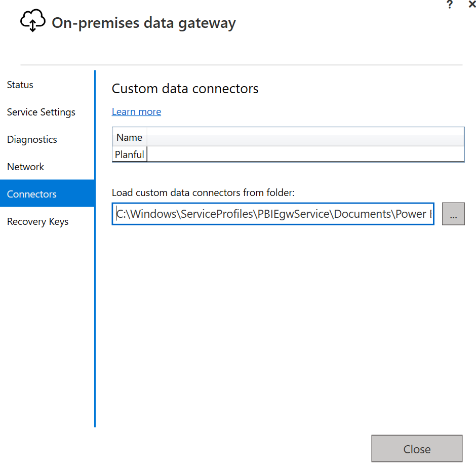Open the Status section

click(20, 85)
